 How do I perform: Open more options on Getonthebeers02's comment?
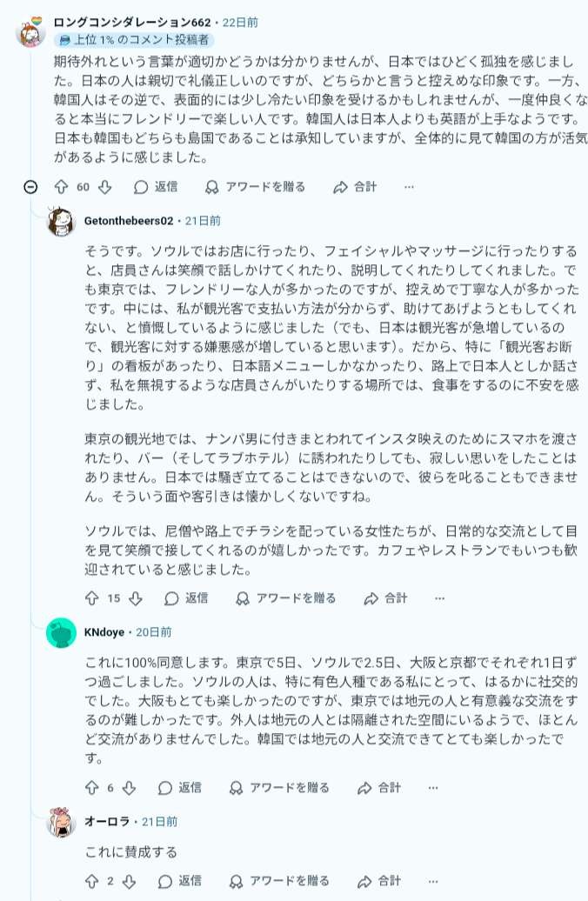tap(439, 598)
